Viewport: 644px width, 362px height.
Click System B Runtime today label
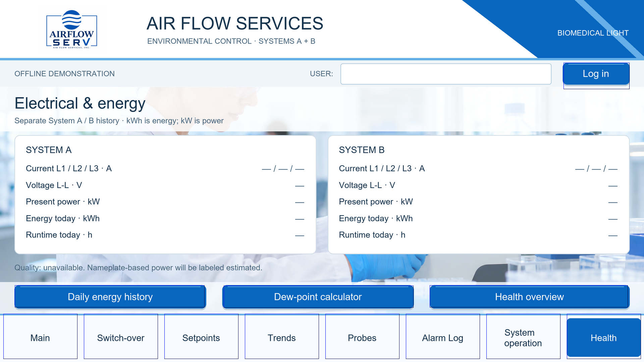click(372, 235)
